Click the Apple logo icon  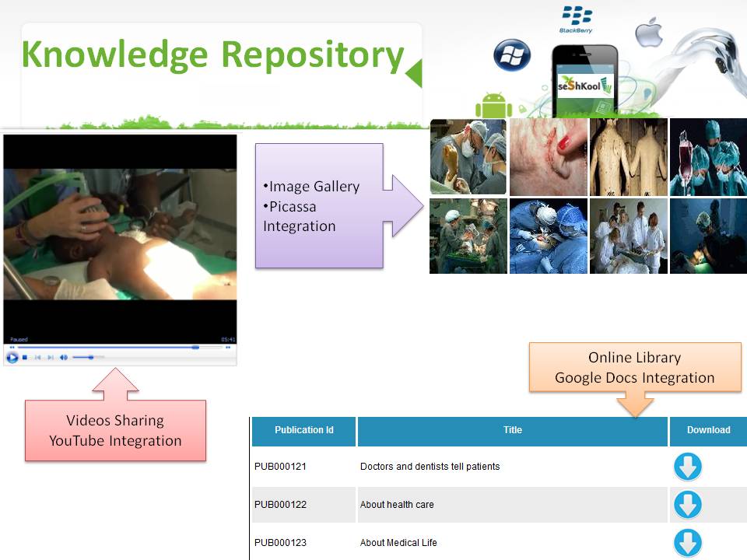click(647, 33)
